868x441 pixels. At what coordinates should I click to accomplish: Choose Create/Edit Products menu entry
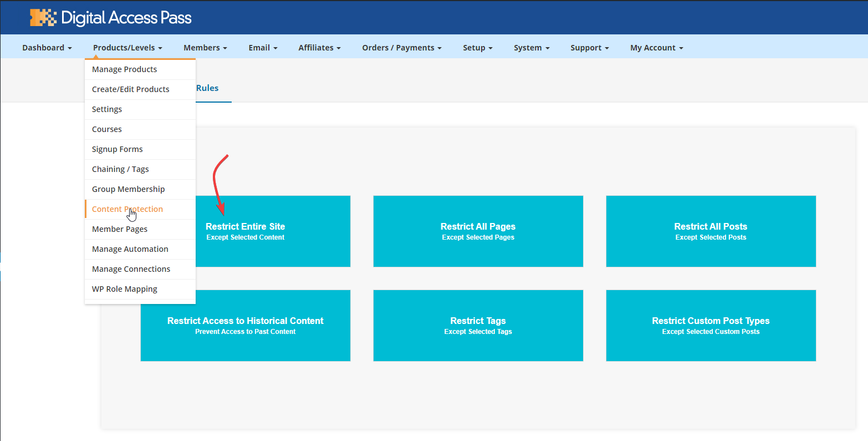pos(130,89)
